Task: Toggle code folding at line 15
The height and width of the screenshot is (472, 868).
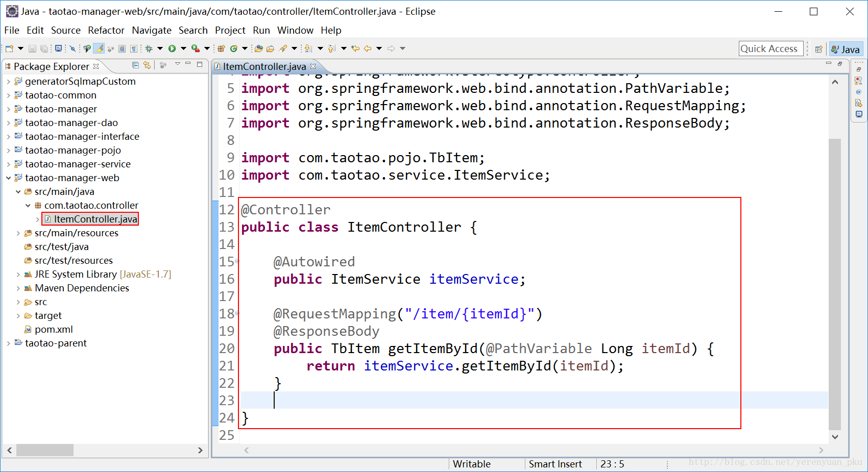Action: click(237, 262)
